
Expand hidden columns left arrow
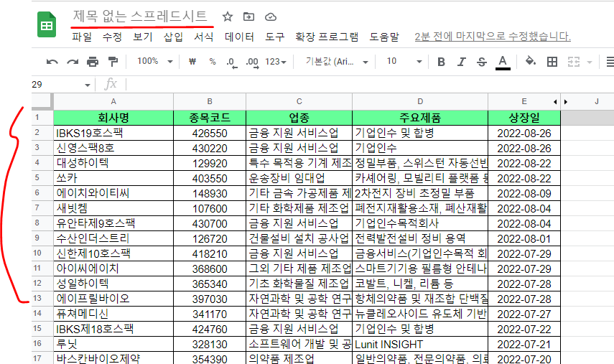click(555, 102)
